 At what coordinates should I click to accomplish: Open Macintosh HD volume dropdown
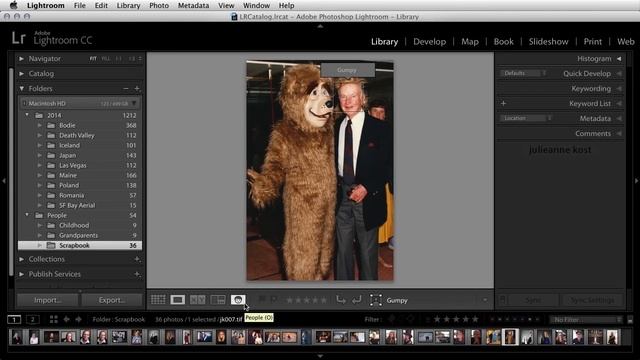(x=134, y=104)
